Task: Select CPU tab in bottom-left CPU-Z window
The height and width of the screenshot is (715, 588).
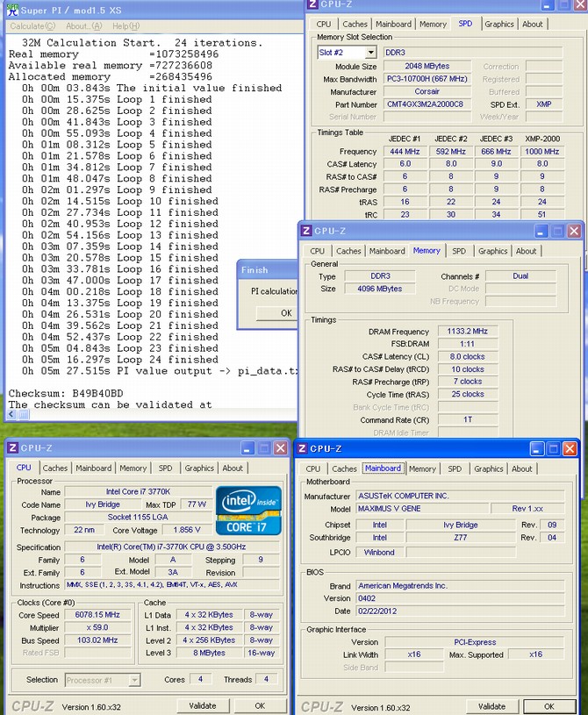Action: coord(24,468)
